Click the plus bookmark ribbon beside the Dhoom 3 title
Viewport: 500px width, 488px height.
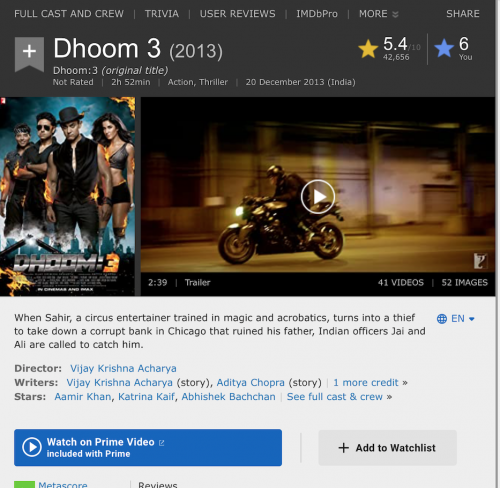(29, 54)
